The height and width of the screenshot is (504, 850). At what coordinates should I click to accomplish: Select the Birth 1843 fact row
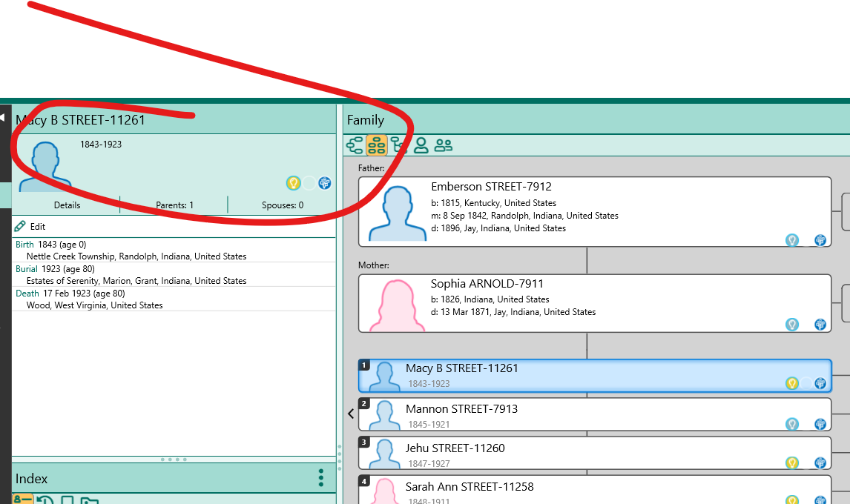[x=174, y=251]
